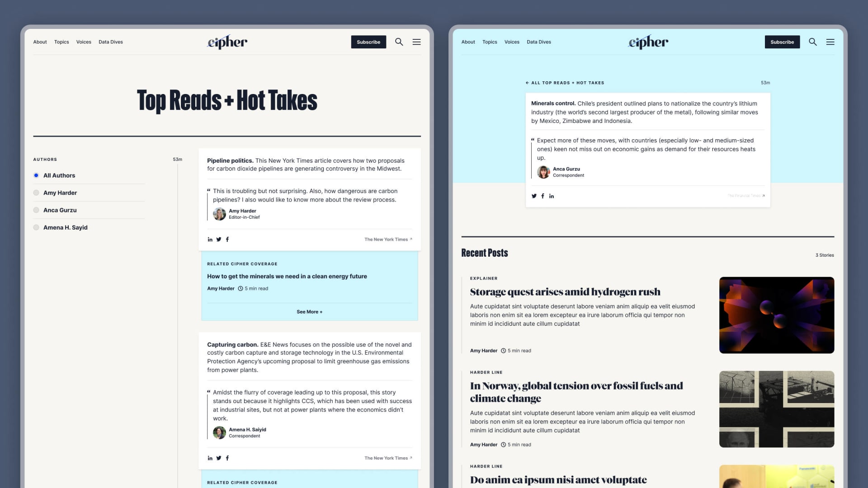Click the Facebook share icon on Anca Gurzu comment
The width and height of the screenshot is (868, 488).
click(542, 196)
